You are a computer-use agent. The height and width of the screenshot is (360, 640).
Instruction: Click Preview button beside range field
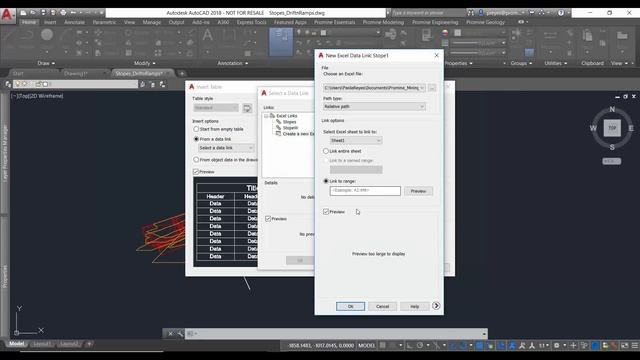(418, 191)
